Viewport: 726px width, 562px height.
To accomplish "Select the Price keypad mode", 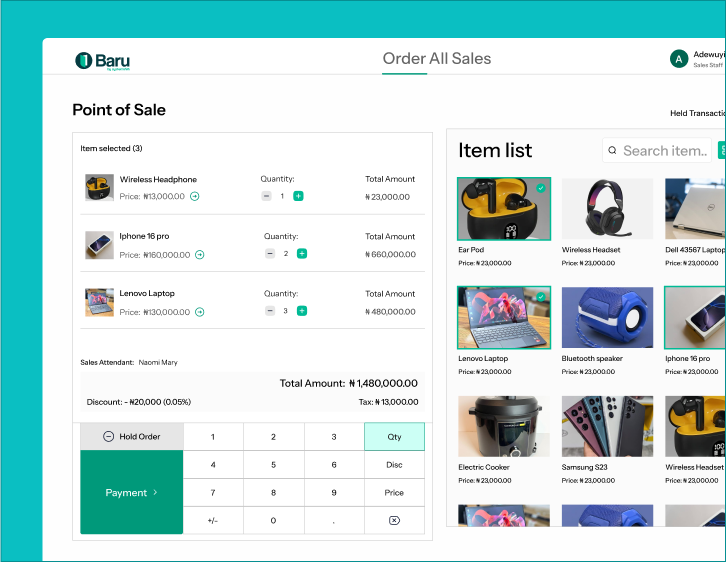I will [x=394, y=493].
